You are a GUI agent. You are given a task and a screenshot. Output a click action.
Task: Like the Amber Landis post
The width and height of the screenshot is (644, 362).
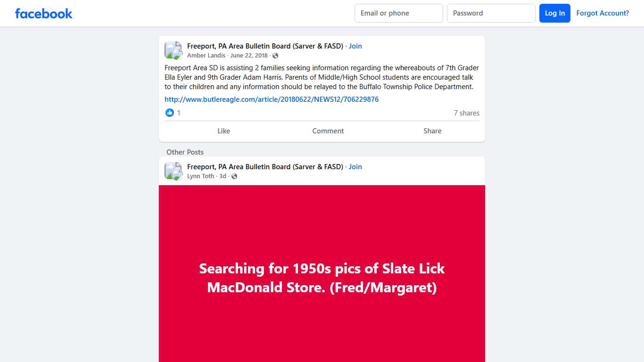(x=224, y=131)
